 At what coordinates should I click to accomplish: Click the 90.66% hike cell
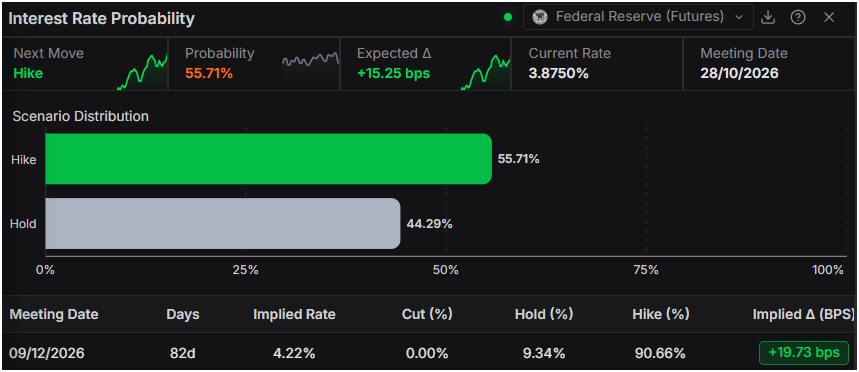660,353
